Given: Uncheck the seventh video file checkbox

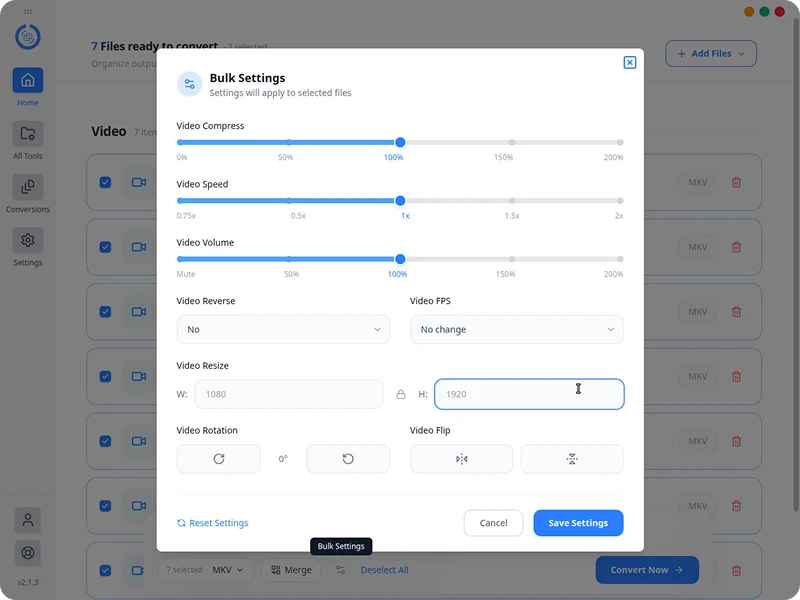Looking at the screenshot, I should pos(105,570).
